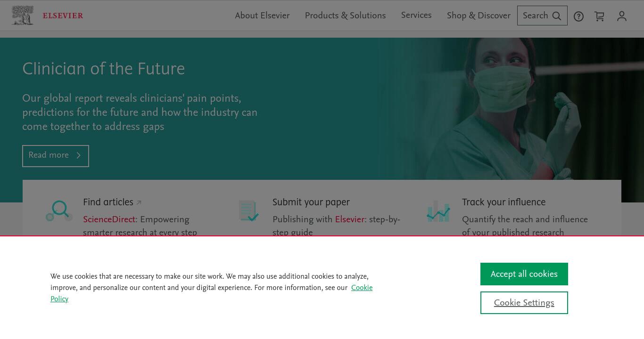Open the shopping cart icon
The image size is (644, 339).
pyautogui.click(x=599, y=16)
